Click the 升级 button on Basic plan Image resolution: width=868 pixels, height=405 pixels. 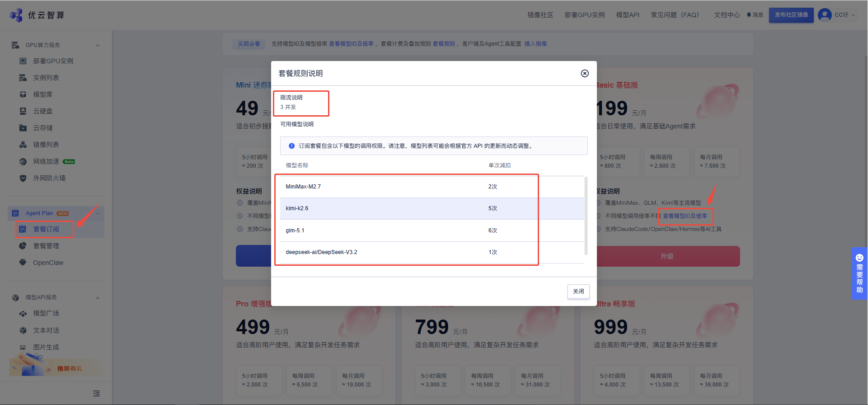pos(667,256)
